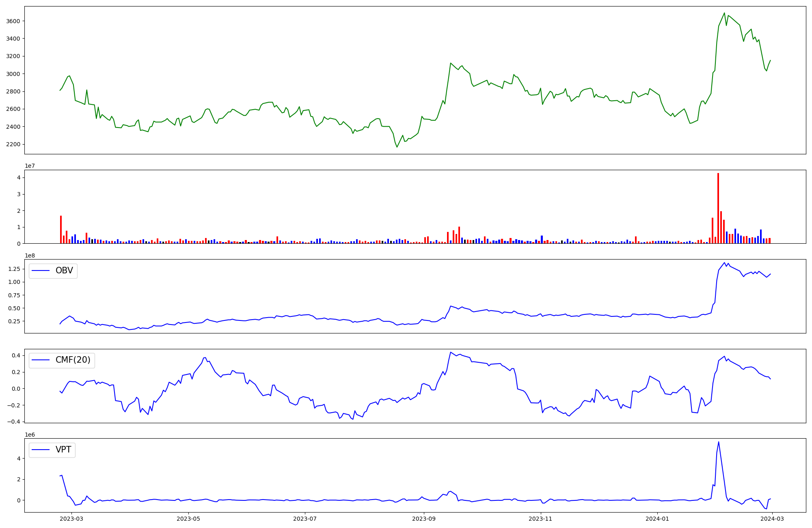This screenshot has height=528, width=812.
Task: Click the 2023-09 x-axis date label
Action: pyautogui.click(x=424, y=519)
